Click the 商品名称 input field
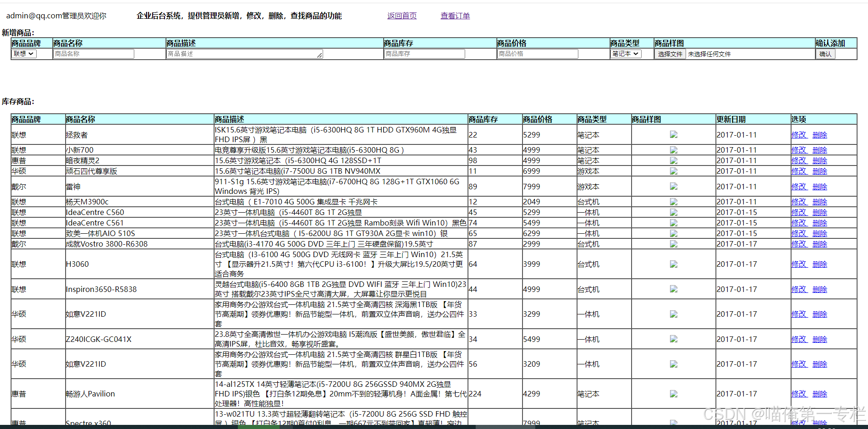868x429 pixels. (x=93, y=54)
